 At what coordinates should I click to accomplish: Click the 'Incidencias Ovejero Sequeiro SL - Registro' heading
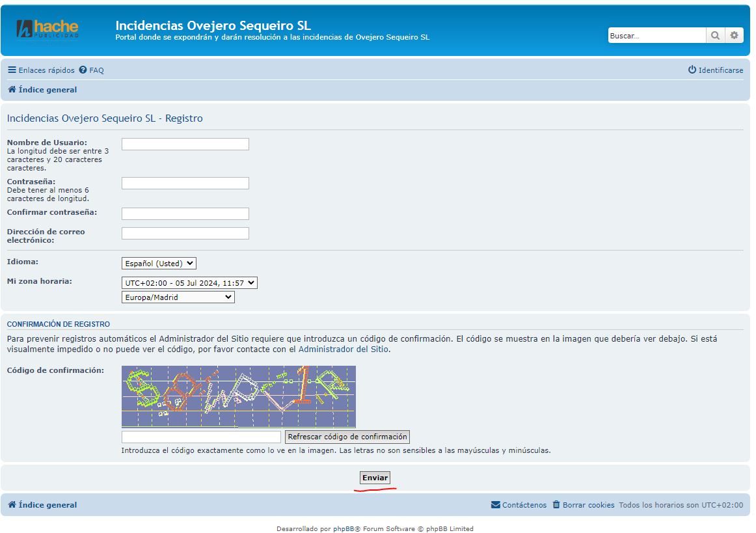click(105, 118)
